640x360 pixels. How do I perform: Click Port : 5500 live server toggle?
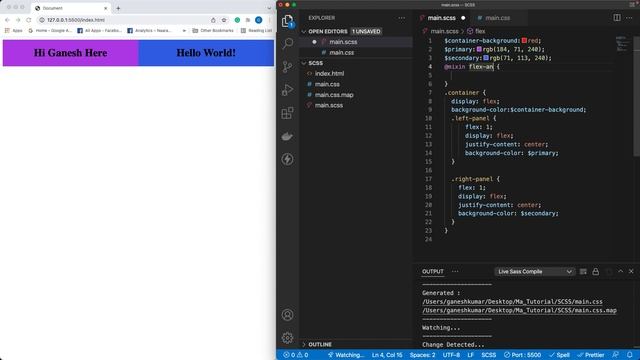pos(522,355)
